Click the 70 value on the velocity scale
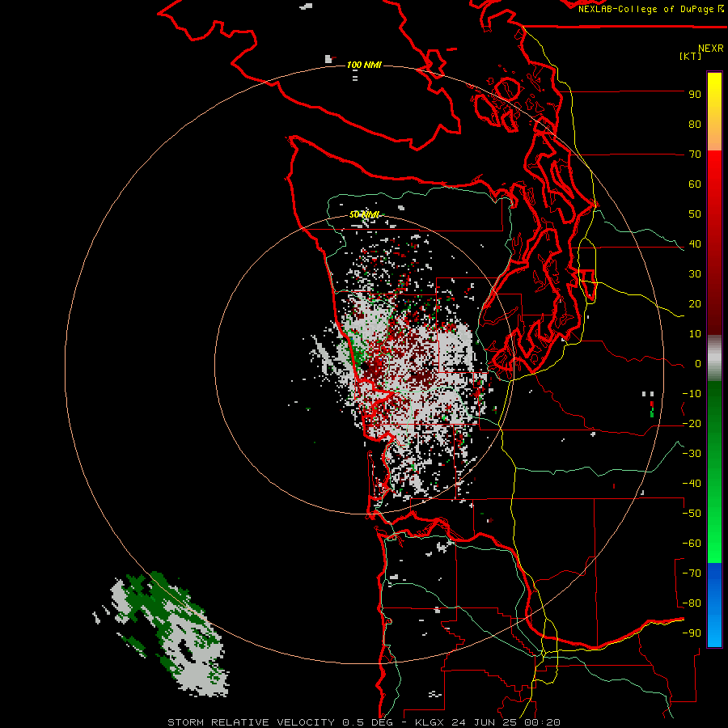 695,154
